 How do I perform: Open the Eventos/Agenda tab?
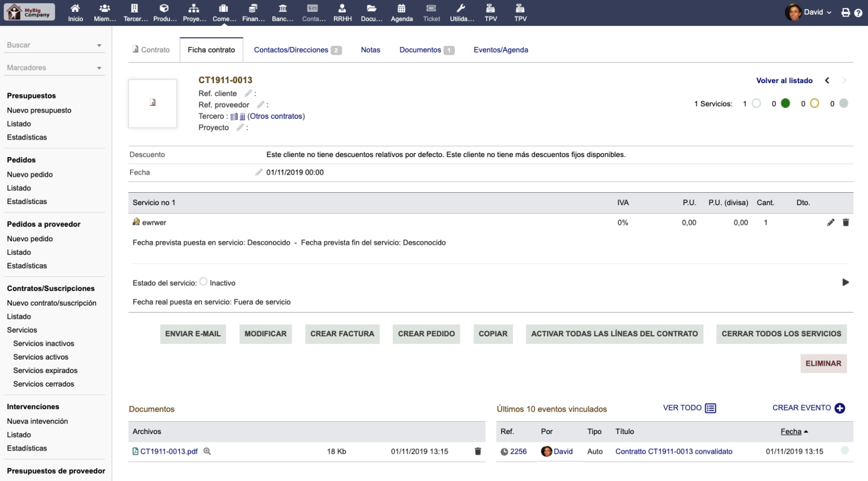[501, 50]
